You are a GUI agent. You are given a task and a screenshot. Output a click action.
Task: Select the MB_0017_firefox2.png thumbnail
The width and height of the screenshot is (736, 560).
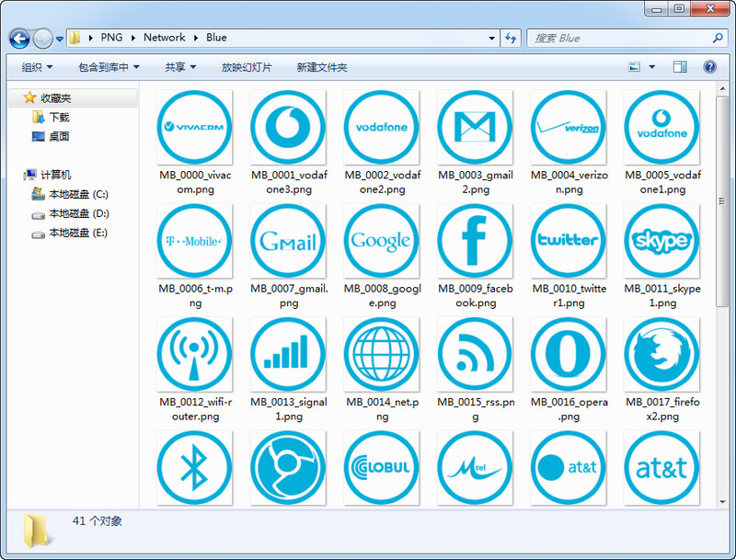[x=661, y=355]
